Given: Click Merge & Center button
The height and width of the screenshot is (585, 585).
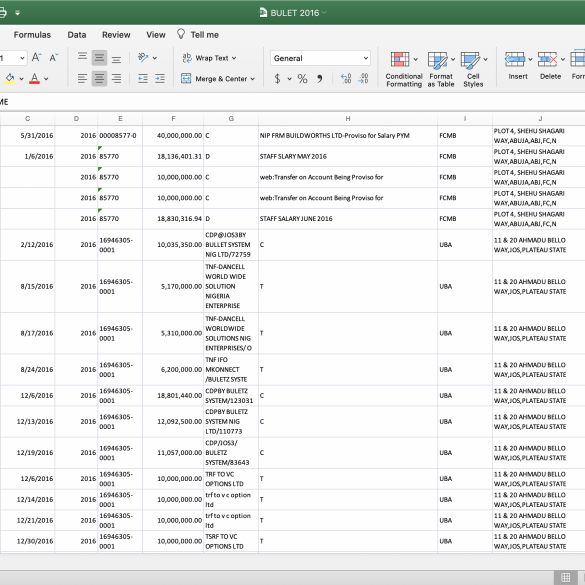Looking at the screenshot, I should (214, 79).
